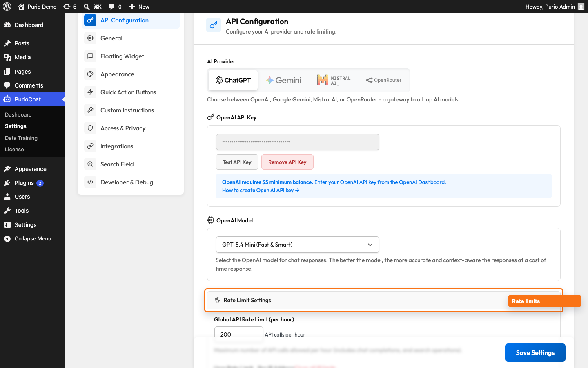Image resolution: width=588 pixels, height=368 pixels.
Task: Click the Save Settings button
Action: coord(535,352)
